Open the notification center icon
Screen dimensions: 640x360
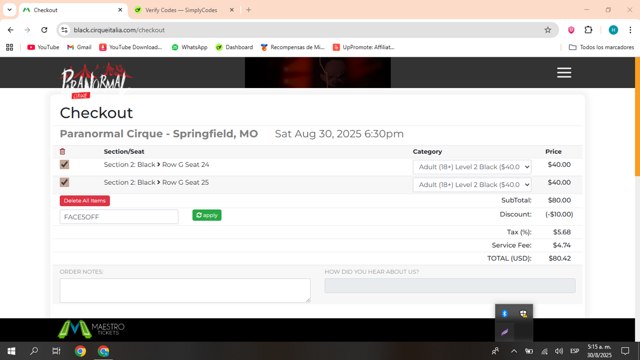(625, 351)
